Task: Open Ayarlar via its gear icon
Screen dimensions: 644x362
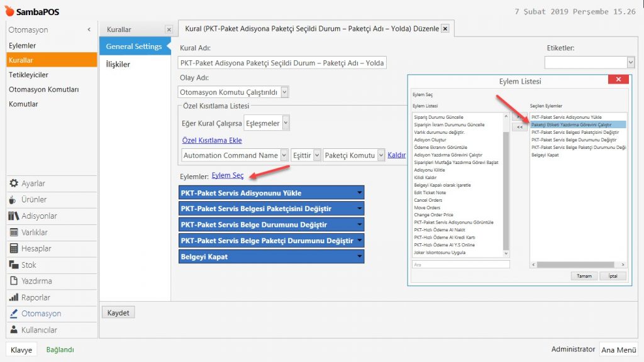Action: point(14,184)
